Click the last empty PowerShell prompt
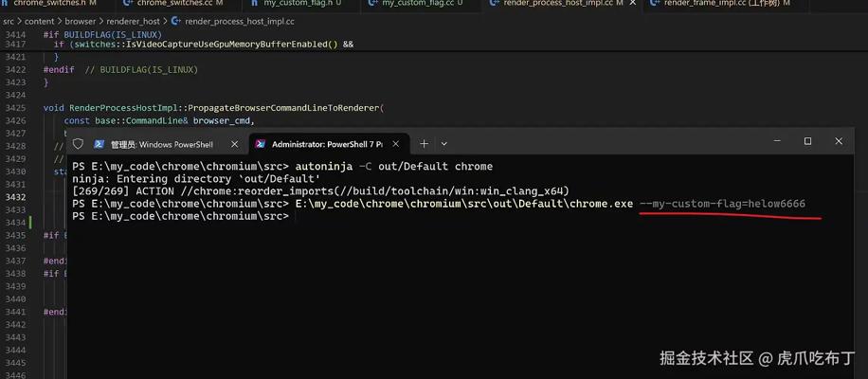Viewport: 868px width, 379px height. pyautogui.click(x=180, y=216)
